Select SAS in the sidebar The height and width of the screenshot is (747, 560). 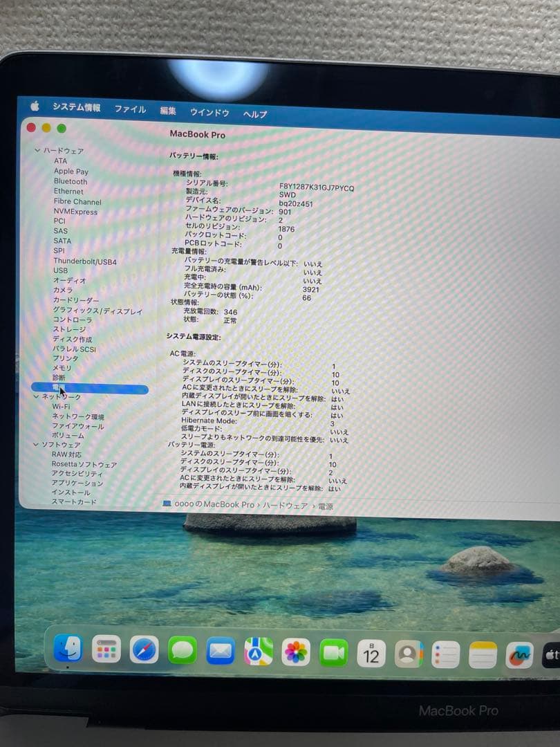(x=60, y=230)
